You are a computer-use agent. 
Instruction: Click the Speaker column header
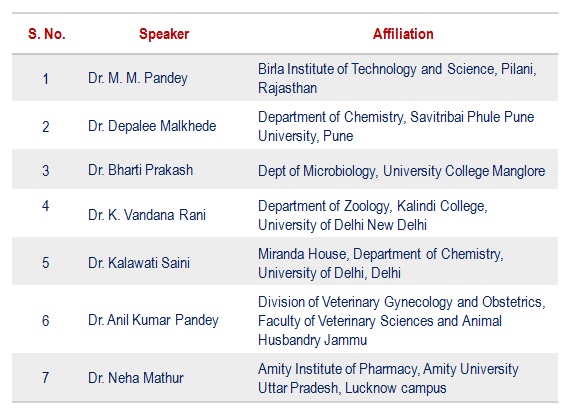pyautogui.click(x=164, y=34)
